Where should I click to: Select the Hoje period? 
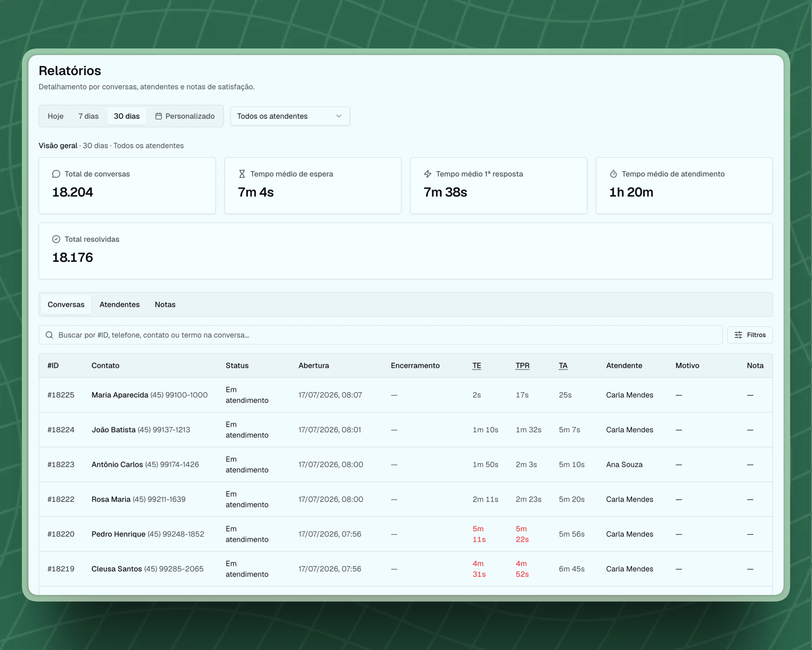coord(55,116)
